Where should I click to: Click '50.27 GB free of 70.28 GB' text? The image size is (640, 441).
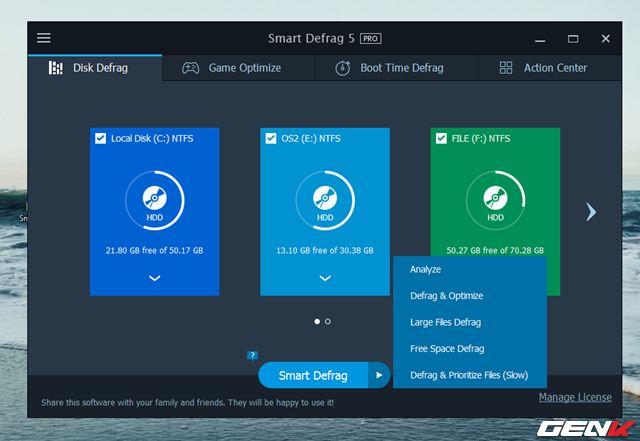coord(495,250)
